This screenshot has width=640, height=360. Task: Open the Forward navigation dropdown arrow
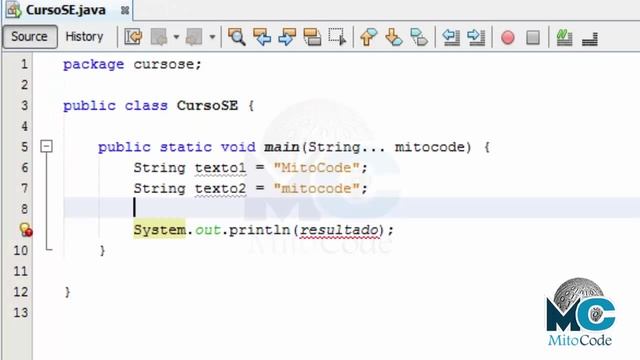[x=212, y=37]
